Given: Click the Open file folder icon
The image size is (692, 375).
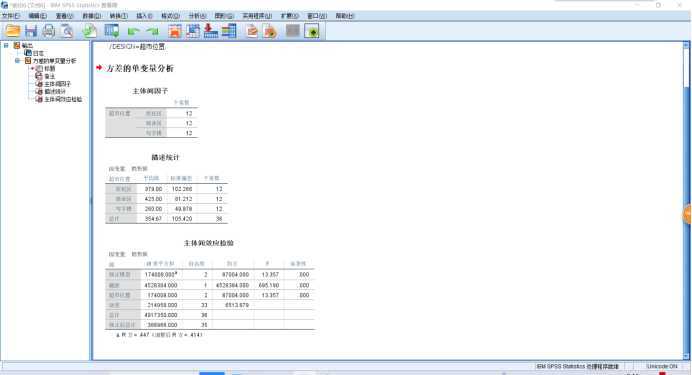Looking at the screenshot, I should pyautogui.click(x=12, y=31).
